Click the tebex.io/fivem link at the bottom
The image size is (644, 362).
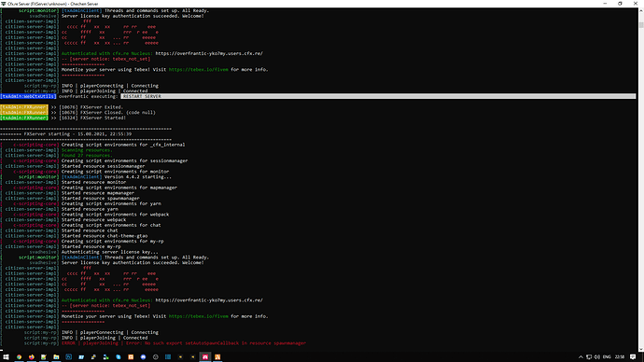(199, 316)
